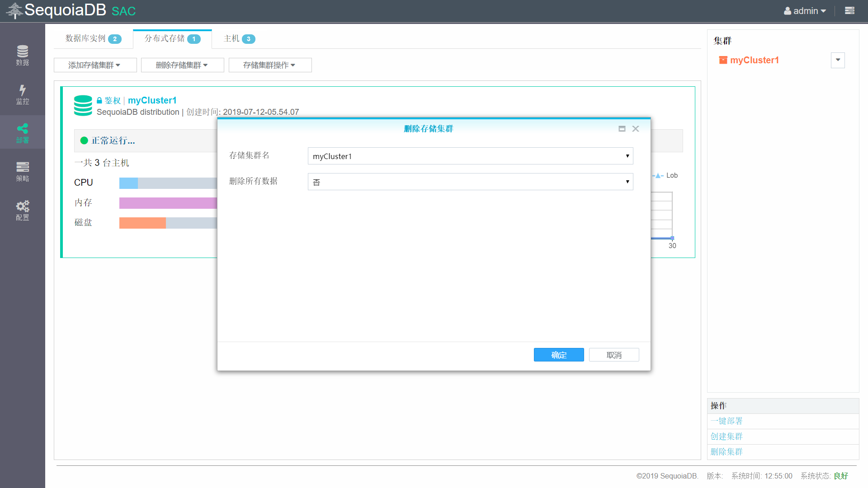The height and width of the screenshot is (488, 868).
Task: Click the blue CPU usage bar
Action: (x=128, y=183)
